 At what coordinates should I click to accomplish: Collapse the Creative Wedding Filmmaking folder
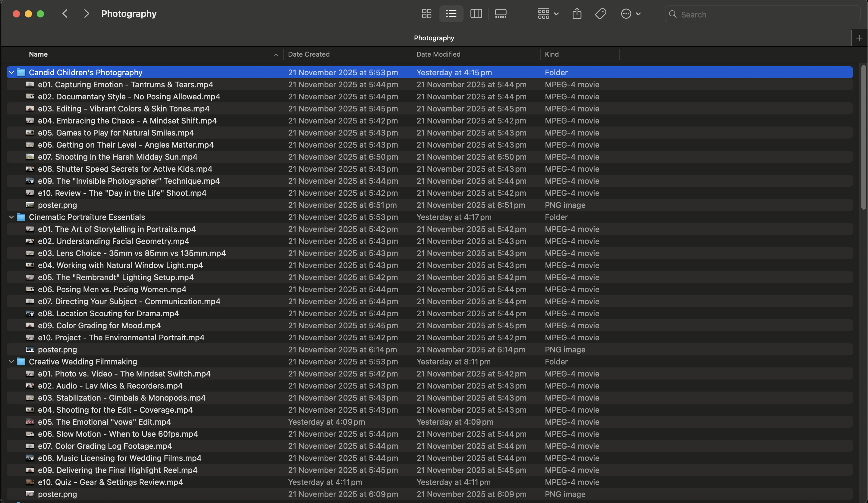pos(11,362)
